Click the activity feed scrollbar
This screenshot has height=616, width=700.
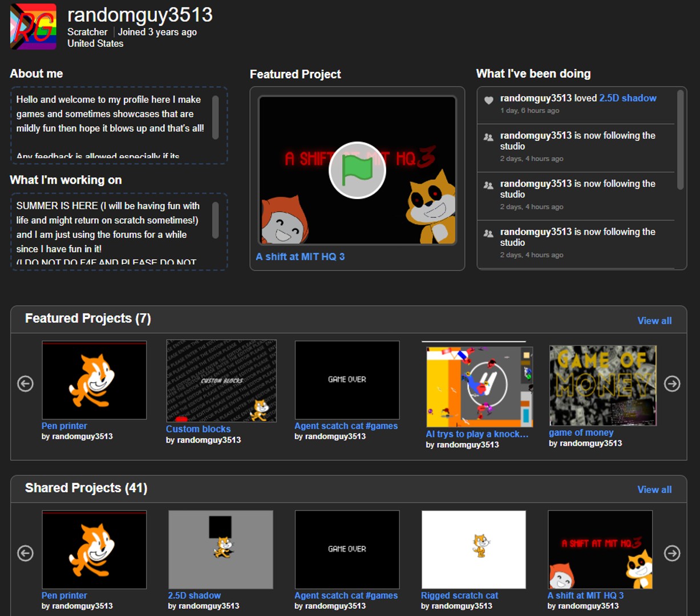[x=680, y=140]
